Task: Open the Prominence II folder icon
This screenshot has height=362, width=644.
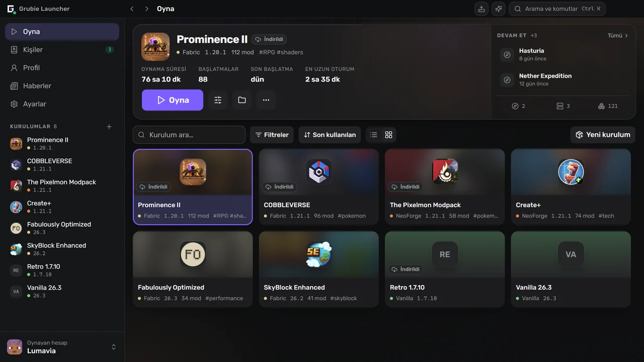Action: pos(242,100)
